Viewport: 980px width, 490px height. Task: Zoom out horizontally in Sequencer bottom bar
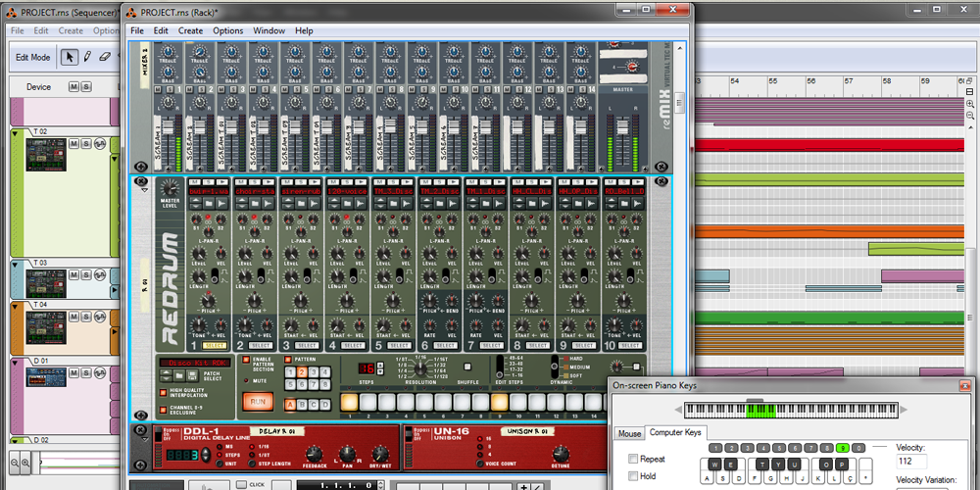[x=15, y=464]
